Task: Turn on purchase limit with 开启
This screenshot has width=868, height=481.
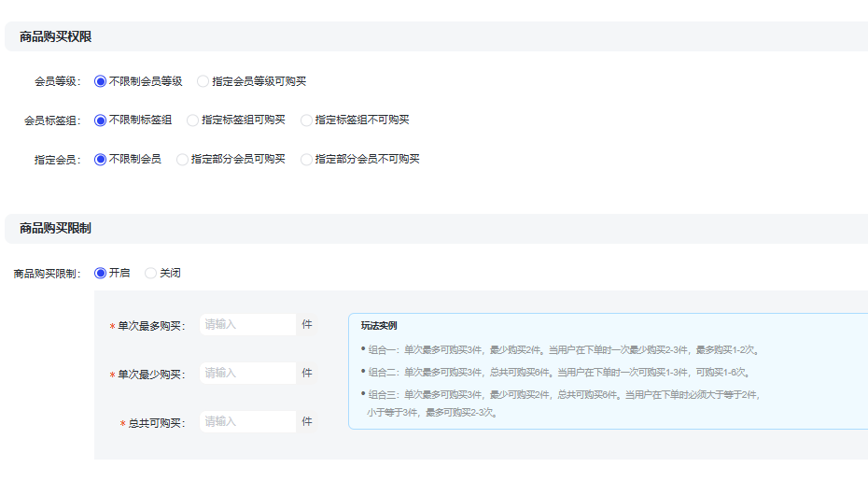Action: (101, 273)
